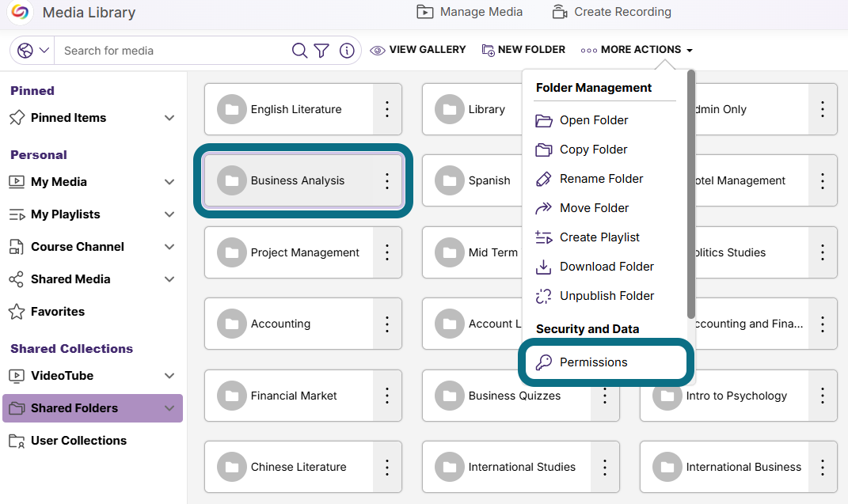
Task: Click the Create Recording camera icon
Action: [560, 12]
